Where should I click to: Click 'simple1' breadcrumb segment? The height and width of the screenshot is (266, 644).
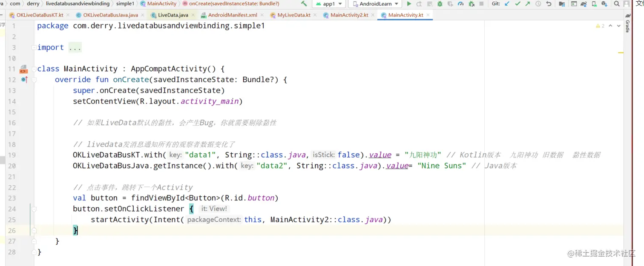[x=125, y=3]
